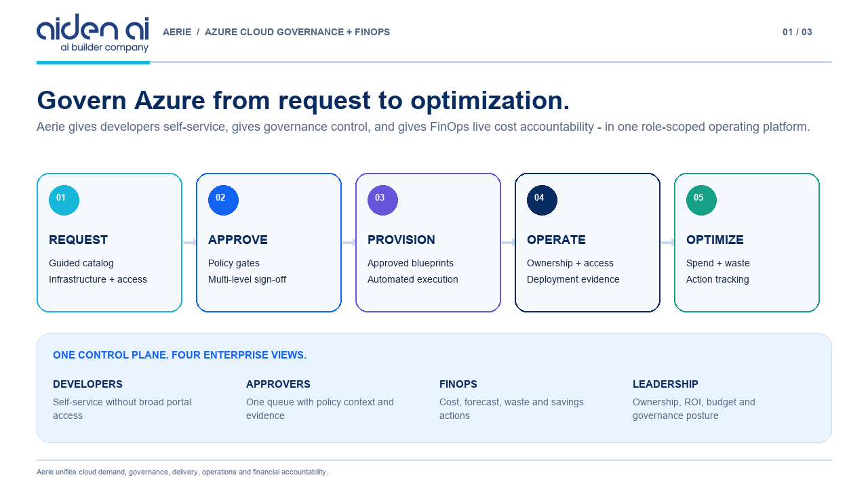Click the subtitle beginning 'Aerie gives developers'

tap(423, 127)
